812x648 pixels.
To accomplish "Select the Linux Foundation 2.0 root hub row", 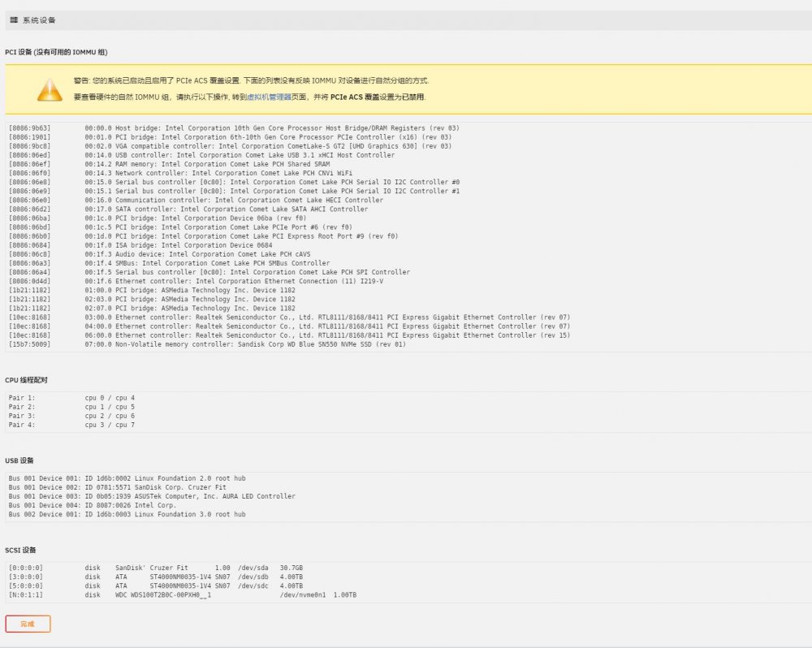I will click(x=127, y=478).
